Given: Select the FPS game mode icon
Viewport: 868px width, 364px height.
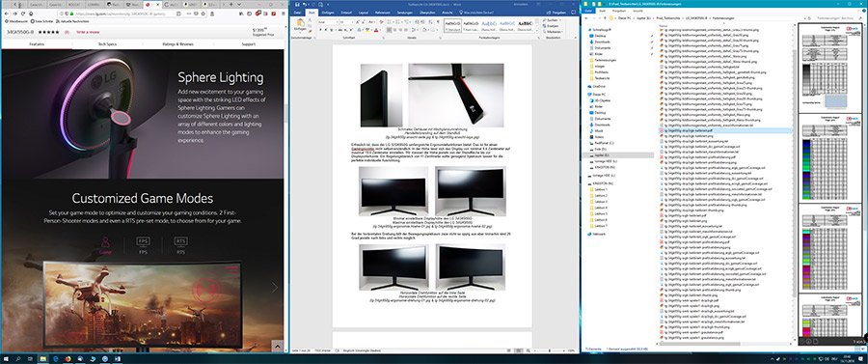Looking at the screenshot, I should 143,243.
